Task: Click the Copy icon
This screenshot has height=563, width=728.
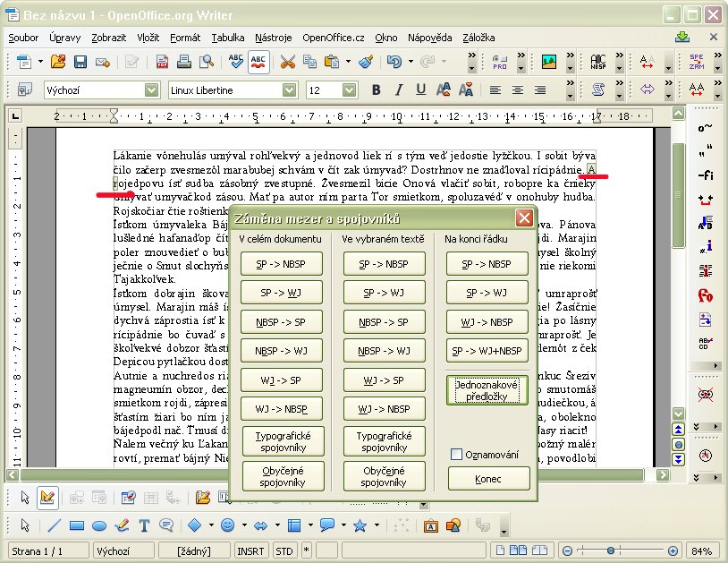Action: (x=309, y=62)
